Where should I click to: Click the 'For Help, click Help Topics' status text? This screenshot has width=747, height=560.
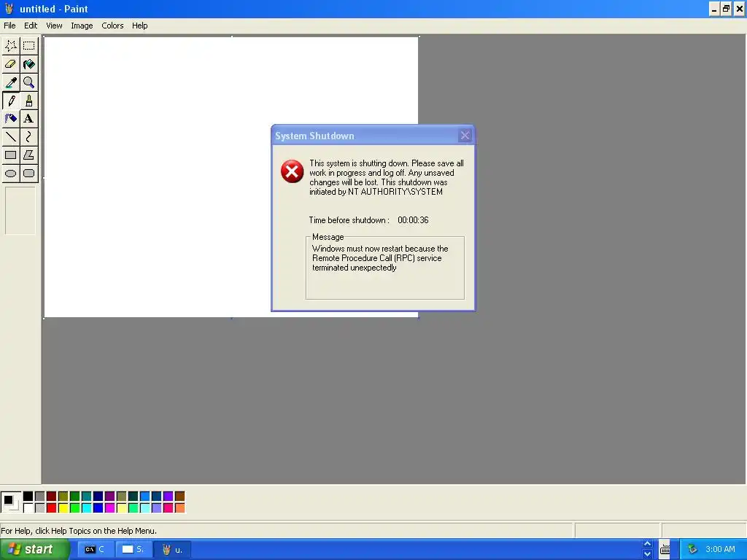[79, 531]
